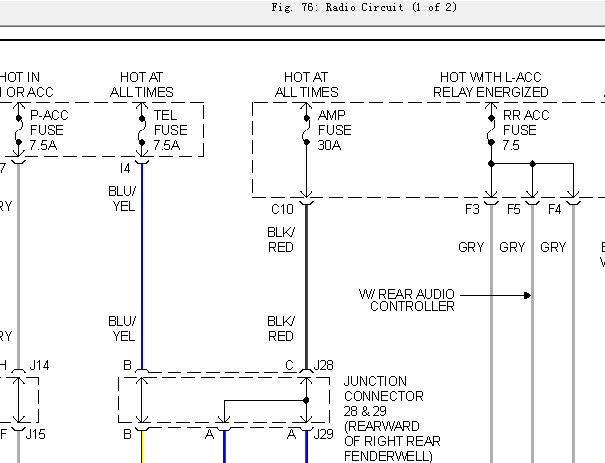This screenshot has height=463, width=605.
Task: Select the 'W/ REAR AUDIO CONTROLLER' note
Action: tap(407, 300)
